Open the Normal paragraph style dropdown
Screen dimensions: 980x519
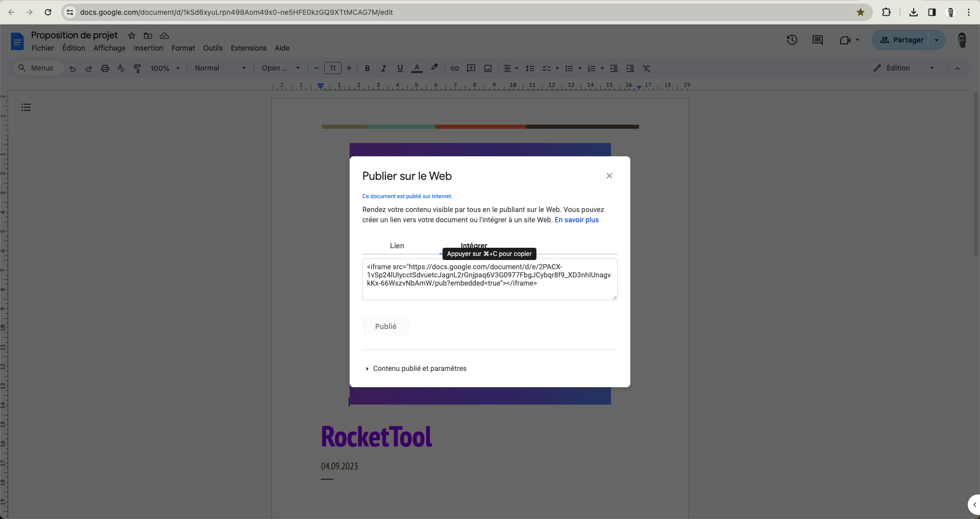(x=220, y=68)
